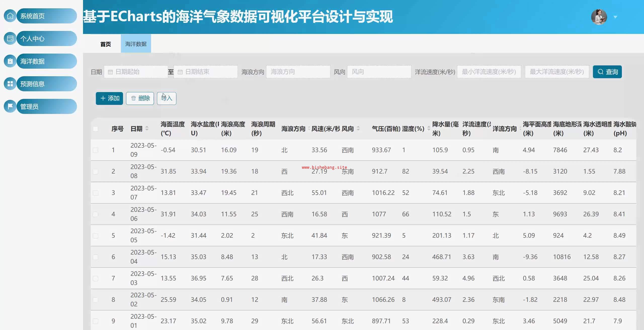This screenshot has width=644, height=330.
Task: Sort table by 日期 column arrows
Action: coord(147,129)
